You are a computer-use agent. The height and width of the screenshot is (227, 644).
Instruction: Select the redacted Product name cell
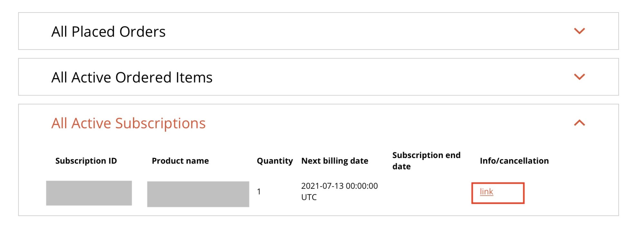198,194
